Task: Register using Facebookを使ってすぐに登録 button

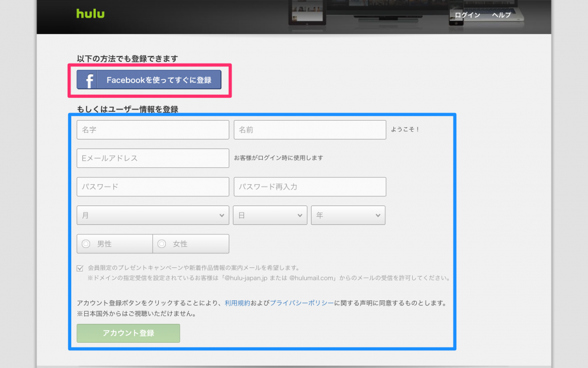Action: [x=149, y=79]
